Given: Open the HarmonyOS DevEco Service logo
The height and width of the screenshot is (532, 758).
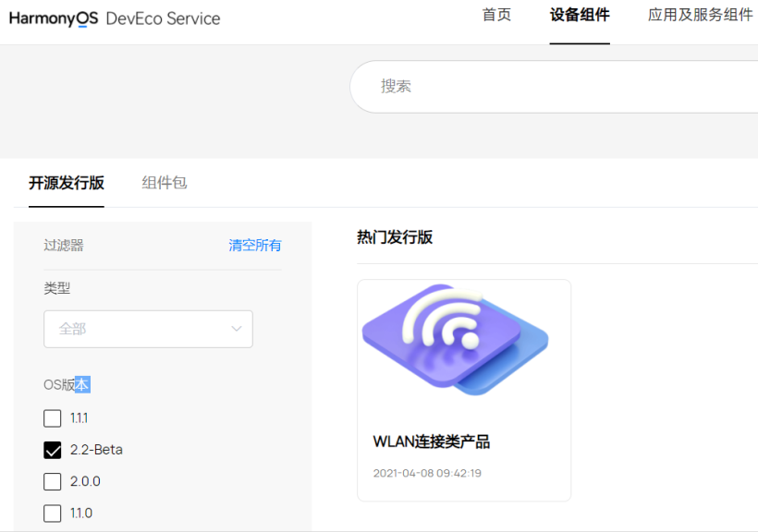Looking at the screenshot, I should coord(115,18).
